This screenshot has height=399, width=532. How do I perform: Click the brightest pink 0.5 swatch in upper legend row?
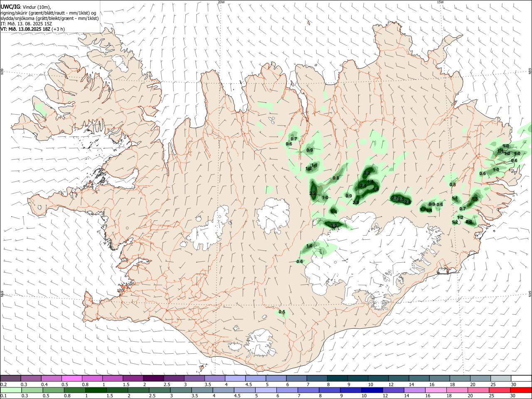71,378
